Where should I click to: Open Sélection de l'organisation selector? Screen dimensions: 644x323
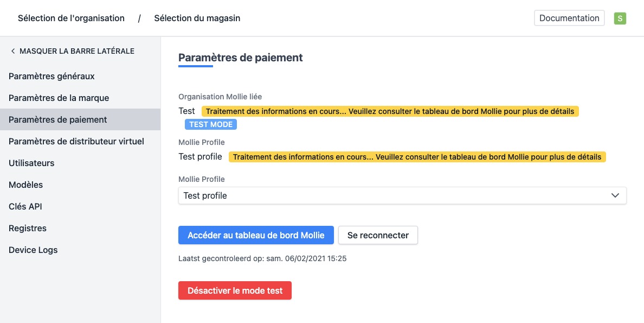(x=71, y=18)
